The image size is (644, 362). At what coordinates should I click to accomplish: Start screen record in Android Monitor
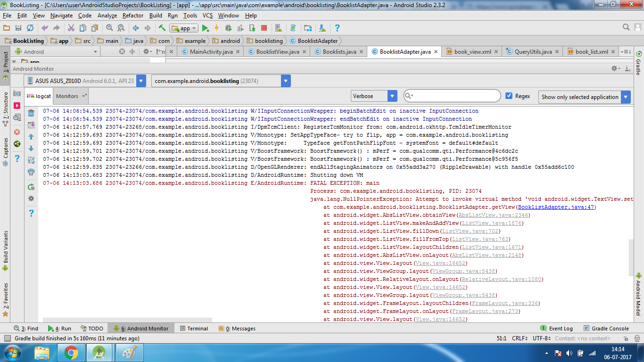17,106
